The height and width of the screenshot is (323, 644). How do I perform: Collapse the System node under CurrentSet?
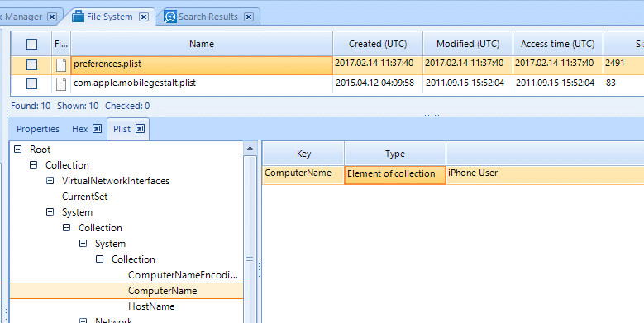(50, 212)
